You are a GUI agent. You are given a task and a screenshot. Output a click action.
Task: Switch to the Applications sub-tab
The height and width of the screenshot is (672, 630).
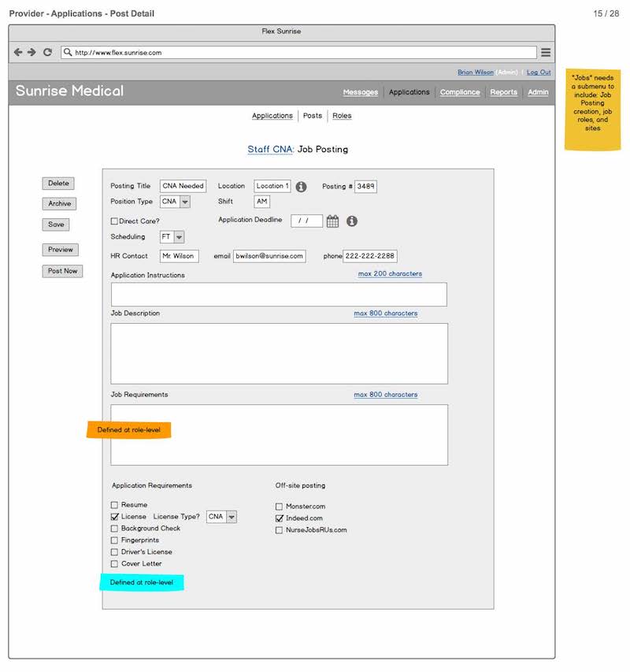click(x=272, y=116)
